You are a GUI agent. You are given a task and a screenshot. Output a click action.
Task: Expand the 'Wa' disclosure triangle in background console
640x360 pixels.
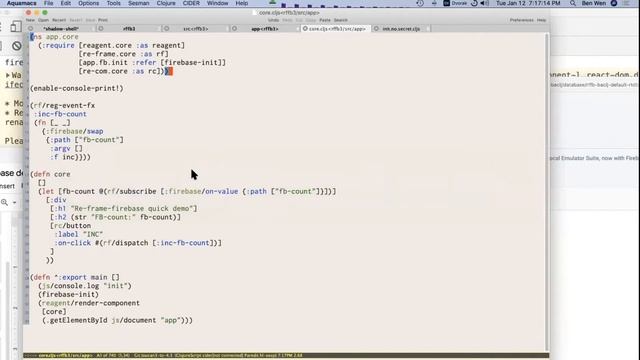[8, 75]
